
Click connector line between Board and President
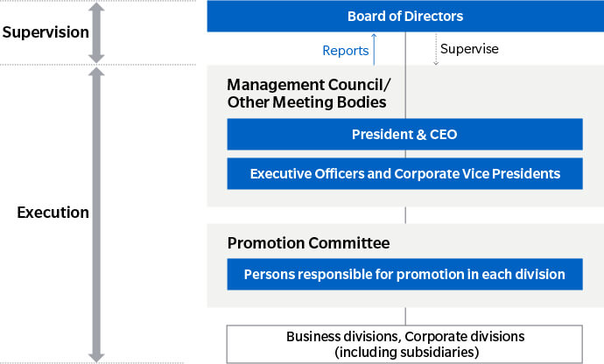pos(405,75)
